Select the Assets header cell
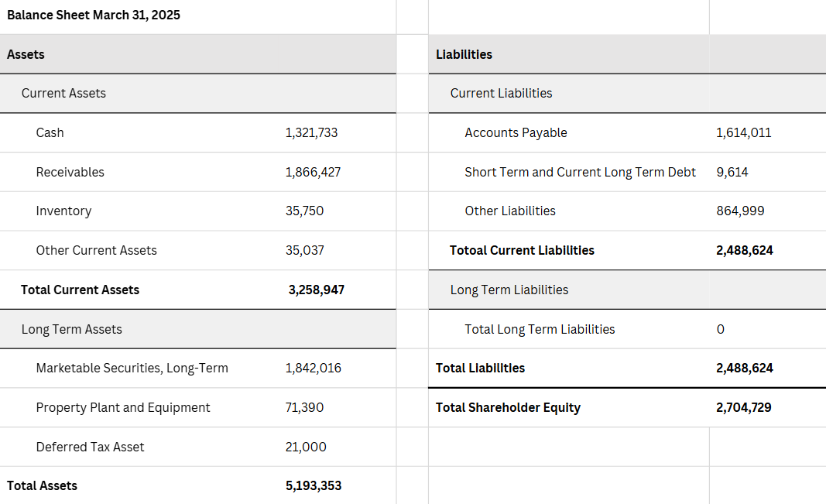 coord(26,55)
